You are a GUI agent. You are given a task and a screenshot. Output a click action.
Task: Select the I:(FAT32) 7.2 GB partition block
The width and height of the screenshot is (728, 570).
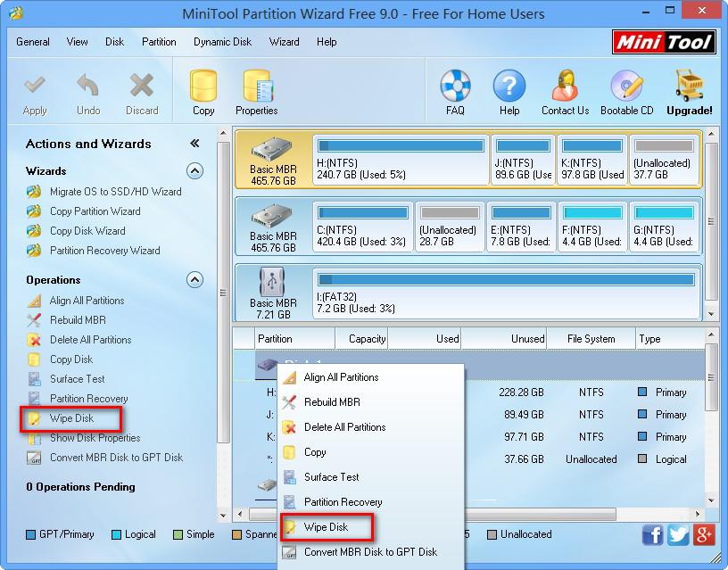506,293
